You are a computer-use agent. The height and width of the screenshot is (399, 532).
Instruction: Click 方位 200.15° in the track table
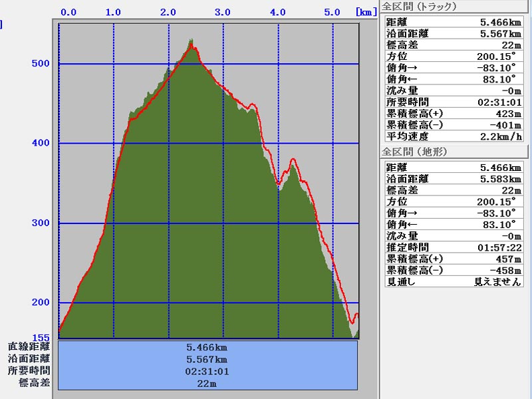coord(454,56)
